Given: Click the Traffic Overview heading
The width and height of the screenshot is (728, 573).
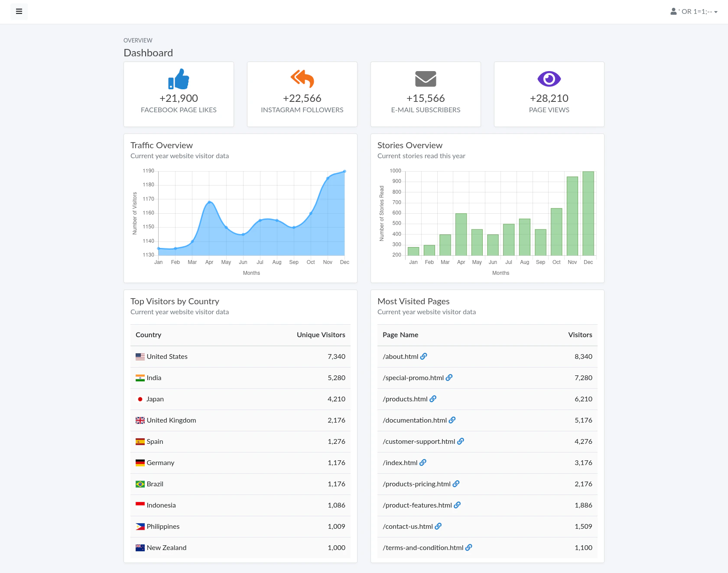Looking at the screenshot, I should click(162, 146).
